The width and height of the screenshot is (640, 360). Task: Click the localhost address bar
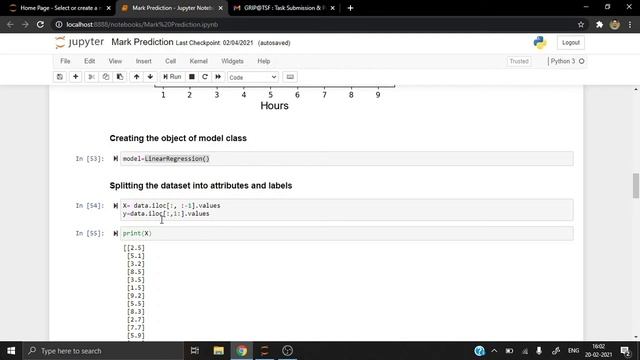click(318, 24)
